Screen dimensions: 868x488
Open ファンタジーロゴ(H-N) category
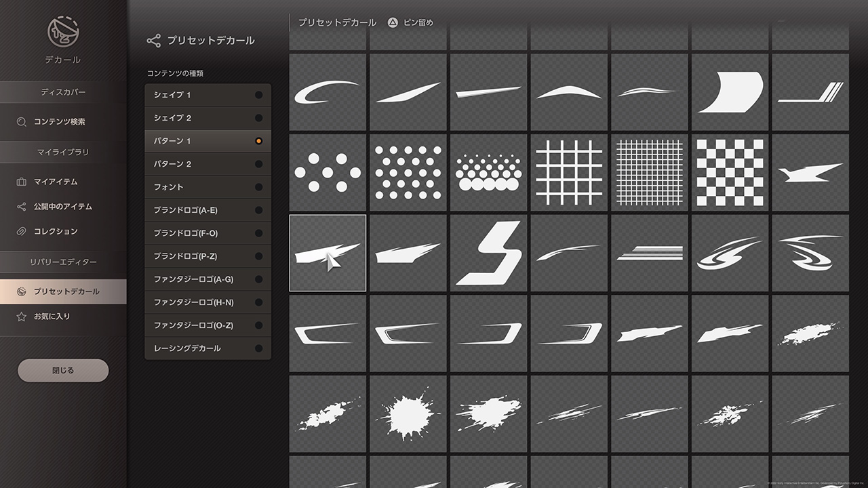coord(208,302)
